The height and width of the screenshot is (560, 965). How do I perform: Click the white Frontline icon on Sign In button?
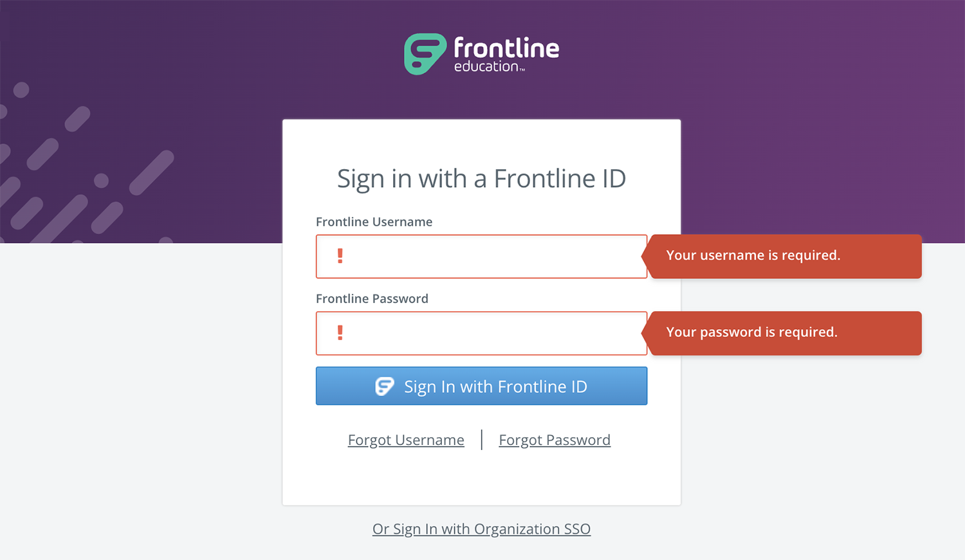tap(385, 386)
